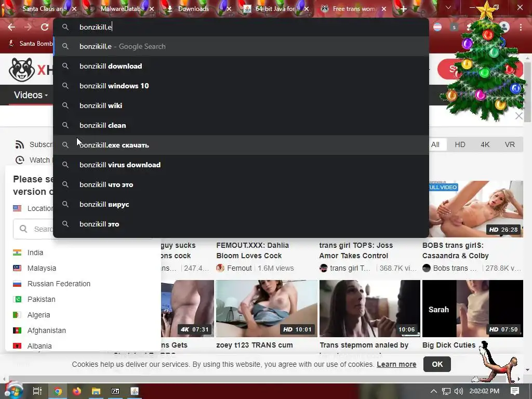
Task: Select suggestion bonzikill windows 10
Action: click(241, 86)
